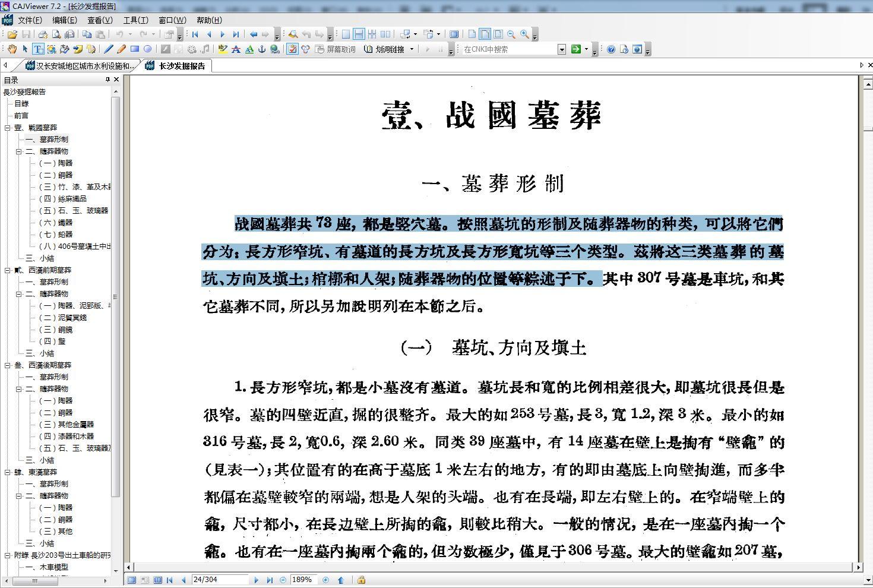
Task: Toggle thumbnails grid view in top toolbar
Action: [372, 34]
